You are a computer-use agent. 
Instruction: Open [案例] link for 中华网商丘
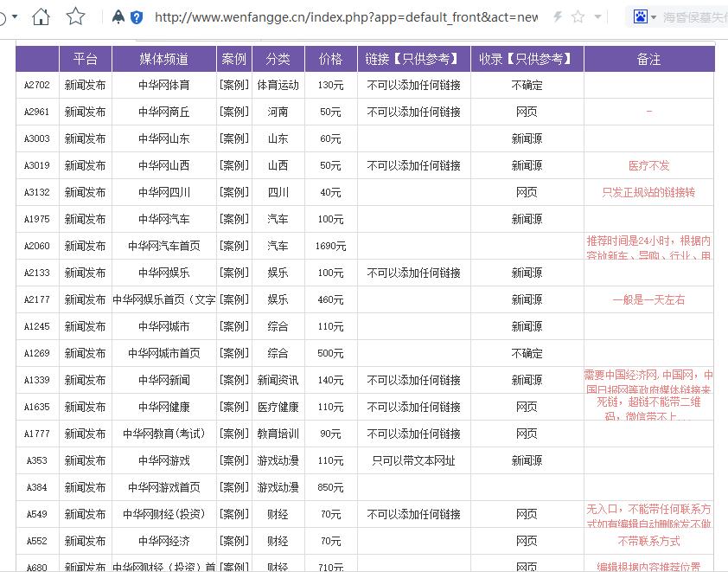234,112
